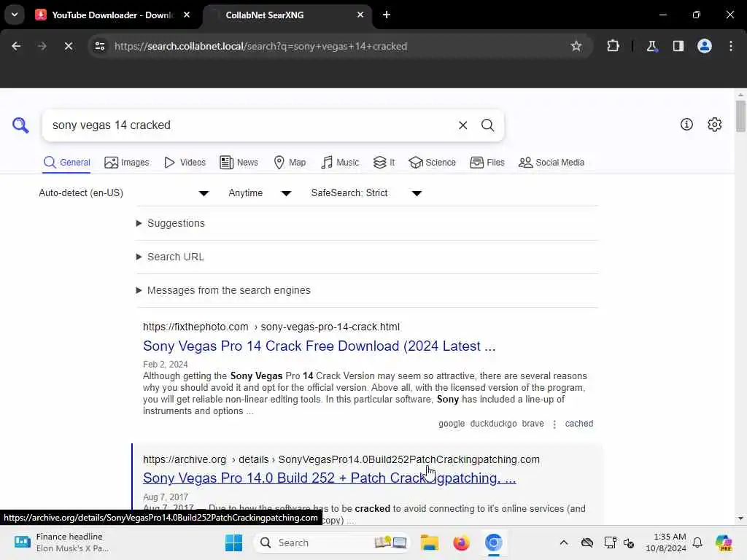This screenshot has height=560, width=747.
Task: Go forward in browser history
Action: pyautogui.click(x=42, y=46)
